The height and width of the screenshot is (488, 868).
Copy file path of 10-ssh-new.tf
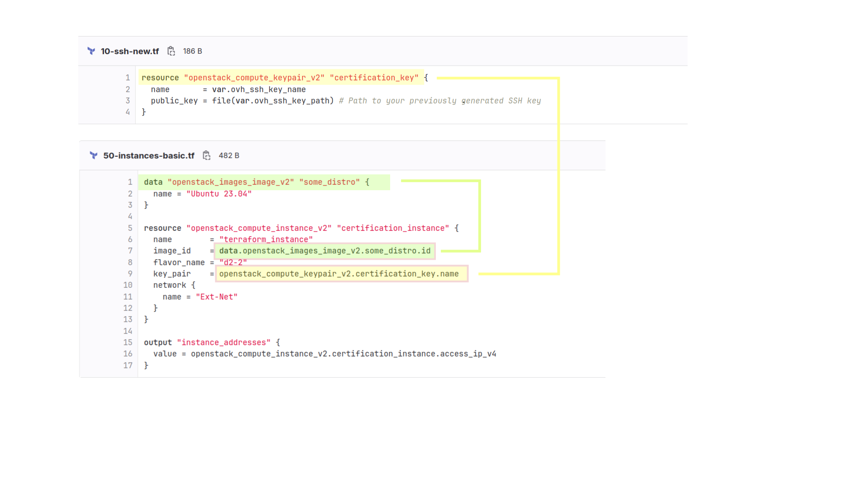tap(171, 51)
